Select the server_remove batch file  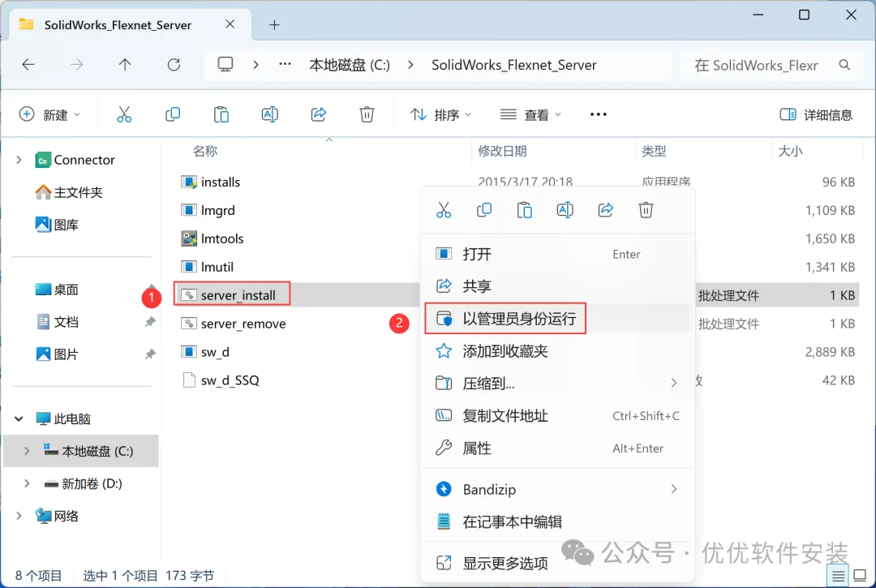[243, 324]
